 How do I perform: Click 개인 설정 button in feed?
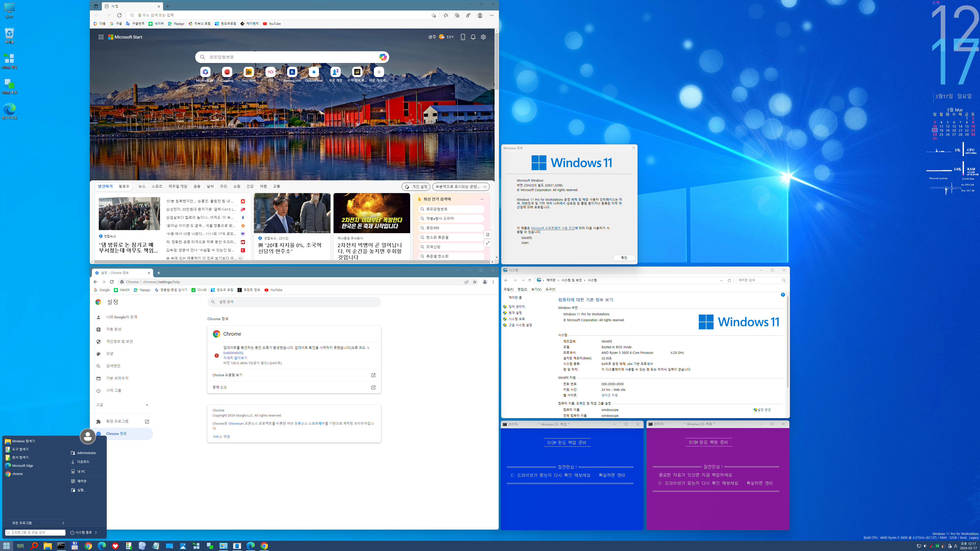(x=416, y=187)
